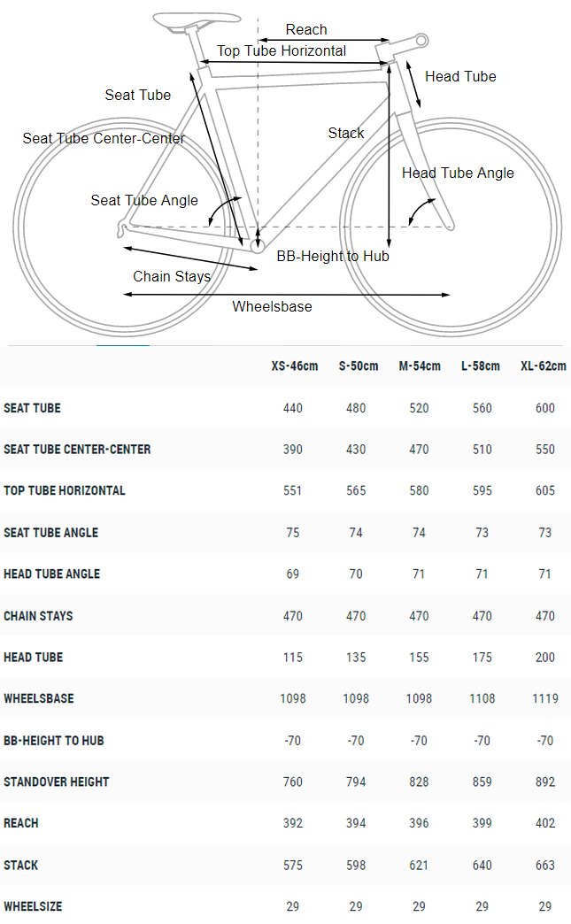Select the L-58cm size header
571x924 pixels.
tap(480, 366)
